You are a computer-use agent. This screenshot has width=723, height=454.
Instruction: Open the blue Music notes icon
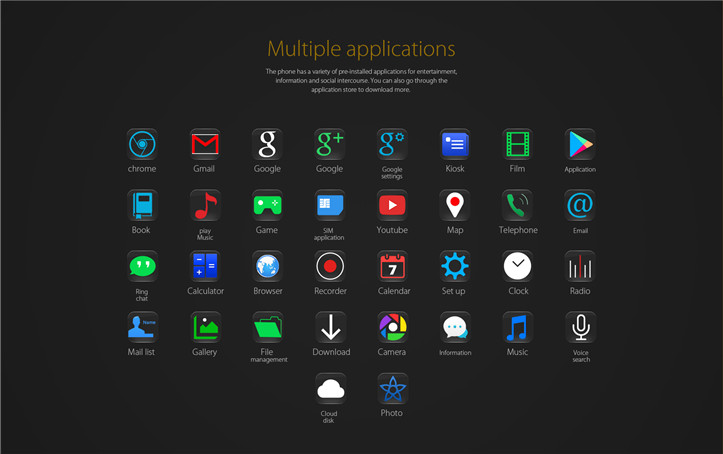click(517, 327)
